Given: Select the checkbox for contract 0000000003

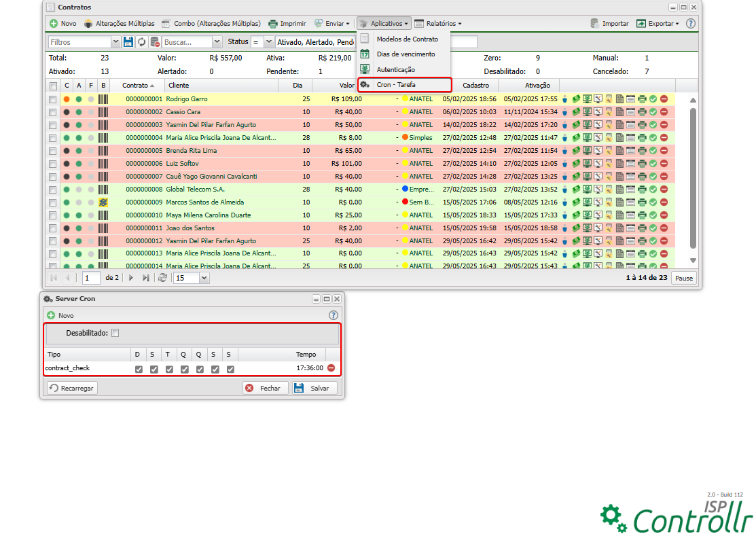Looking at the screenshot, I should (x=53, y=125).
